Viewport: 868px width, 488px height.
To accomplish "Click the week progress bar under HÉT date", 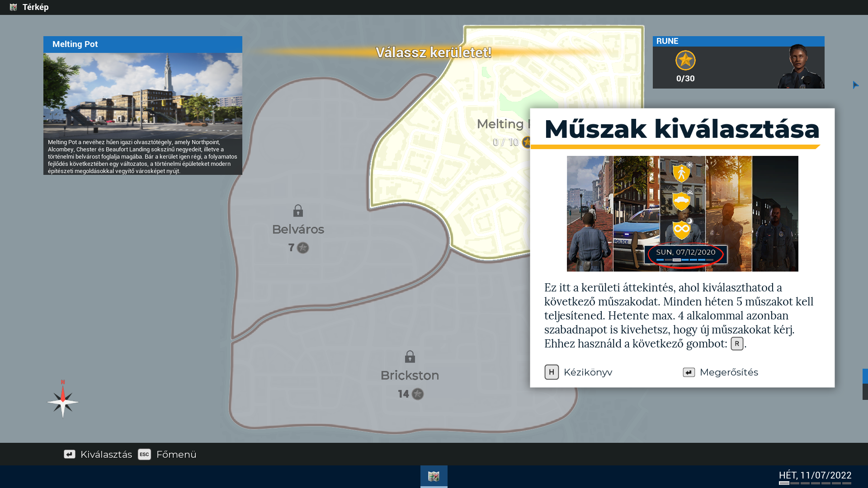I will click(815, 483).
